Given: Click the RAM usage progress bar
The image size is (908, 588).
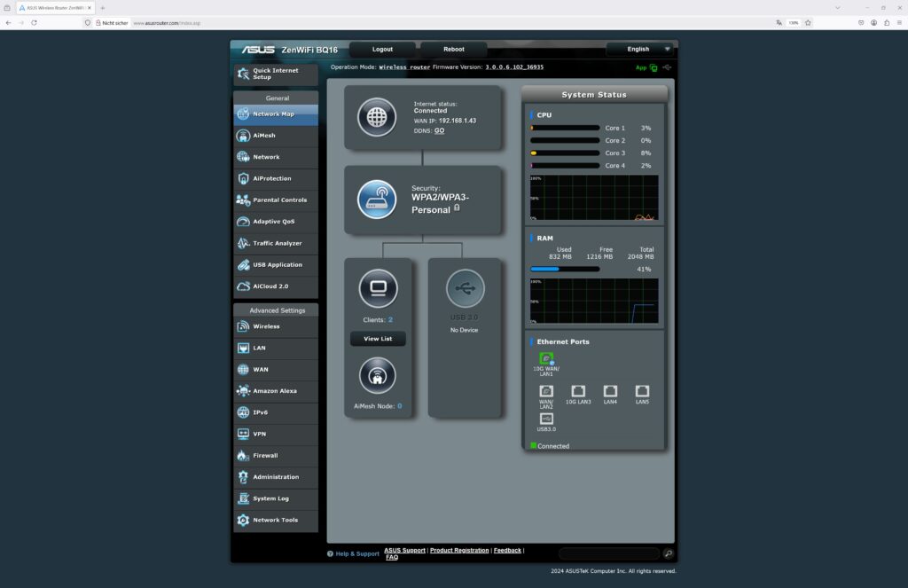Looking at the screenshot, I should (565, 270).
